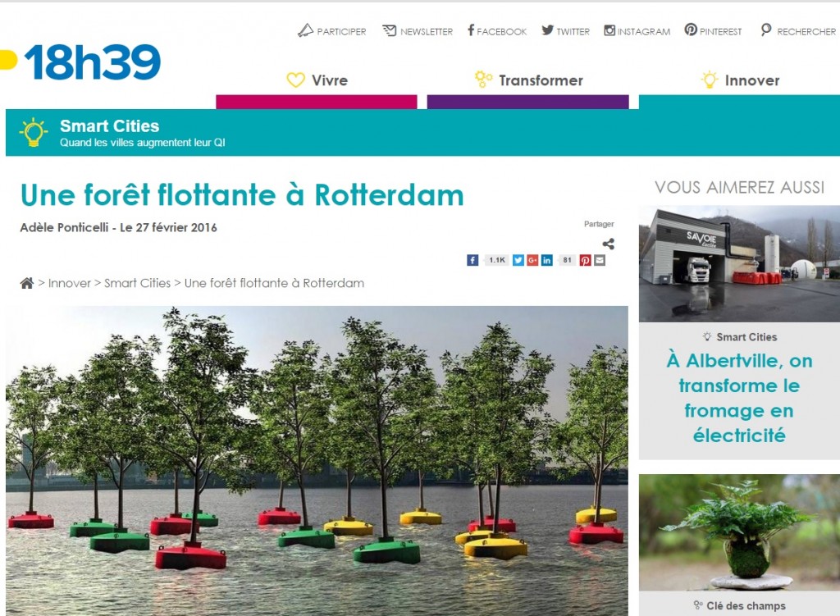
Task: Go to home via breadcrumb house icon
Action: pos(27,283)
